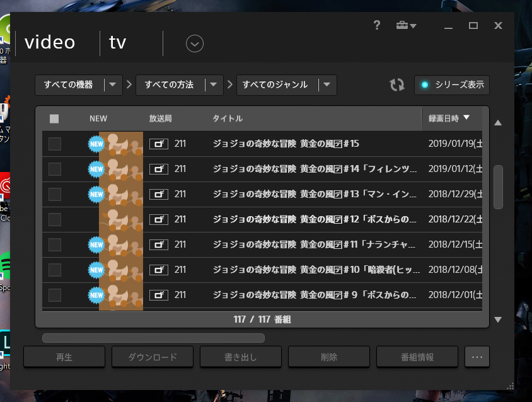
Task: Click the horizontal scrollbar below the list
Action: 153,338
